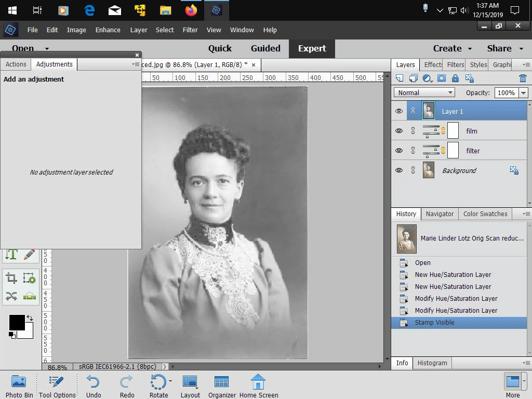
Task: Expand the Share dropdown
Action: (521, 48)
